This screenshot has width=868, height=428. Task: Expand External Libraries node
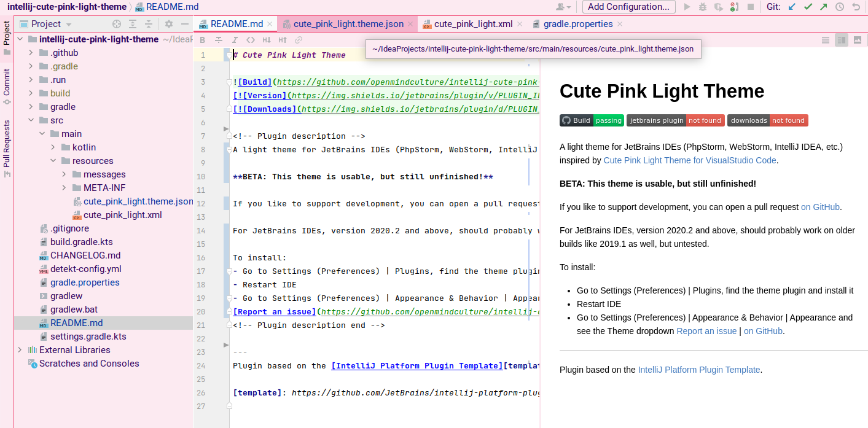coord(20,350)
